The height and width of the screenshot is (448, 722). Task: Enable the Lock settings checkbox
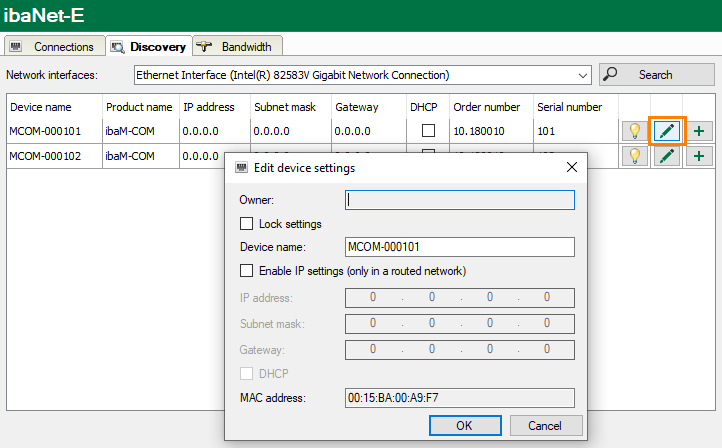pos(247,224)
